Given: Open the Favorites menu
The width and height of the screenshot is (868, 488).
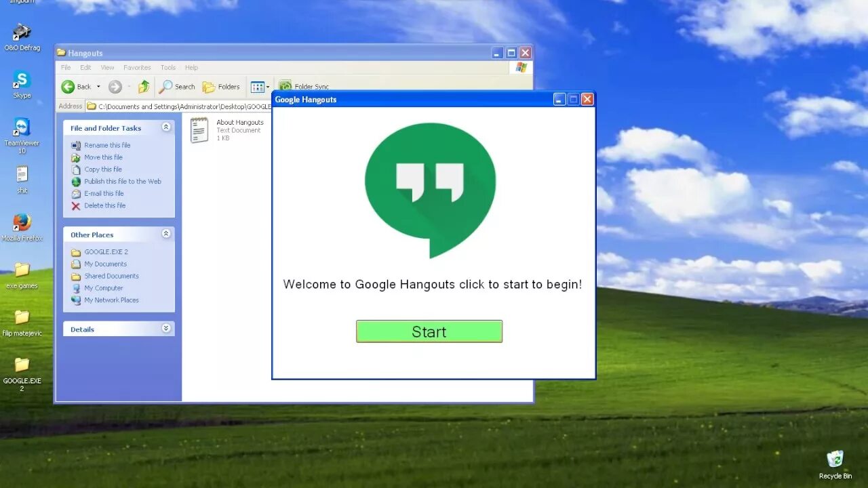Looking at the screenshot, I should [137, 68].
